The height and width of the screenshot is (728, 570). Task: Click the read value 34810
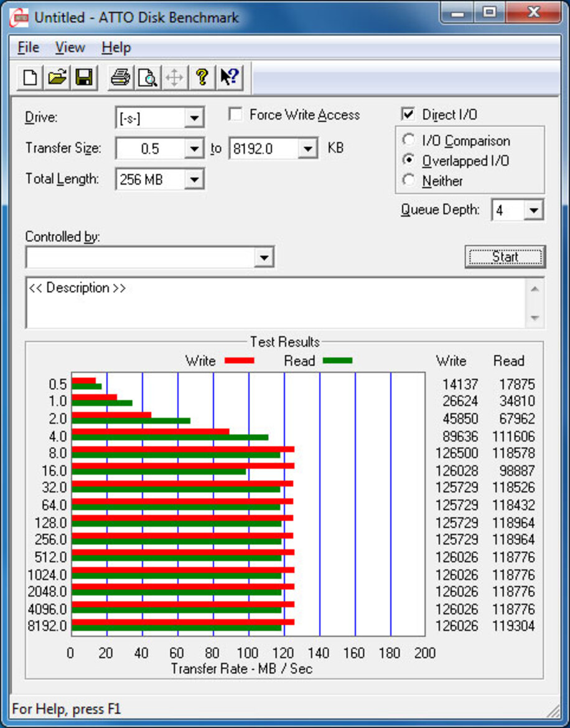[516, 401]
